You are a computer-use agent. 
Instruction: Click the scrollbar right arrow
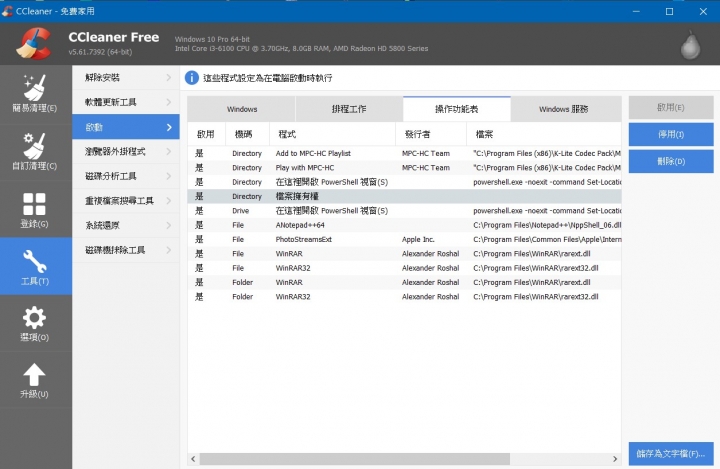pos(615,458)
